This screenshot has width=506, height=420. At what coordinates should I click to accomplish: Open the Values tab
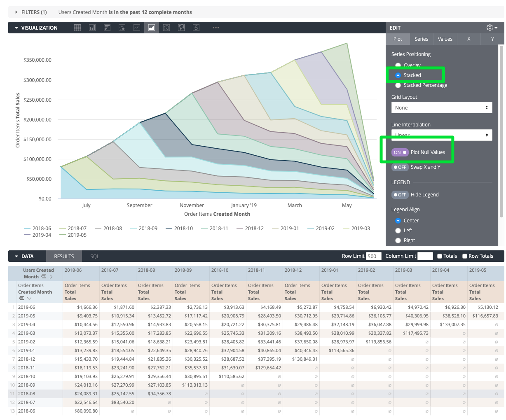tap(445, 39)
